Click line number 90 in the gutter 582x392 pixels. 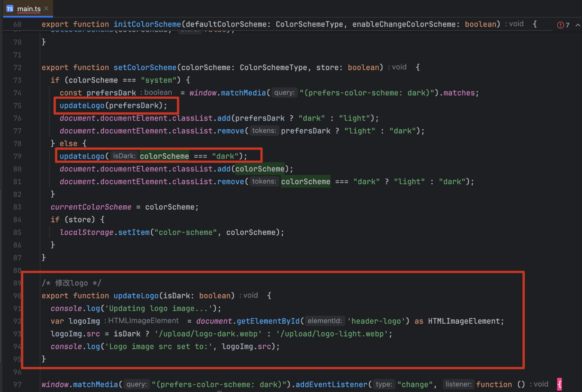[x=17, y=296]
